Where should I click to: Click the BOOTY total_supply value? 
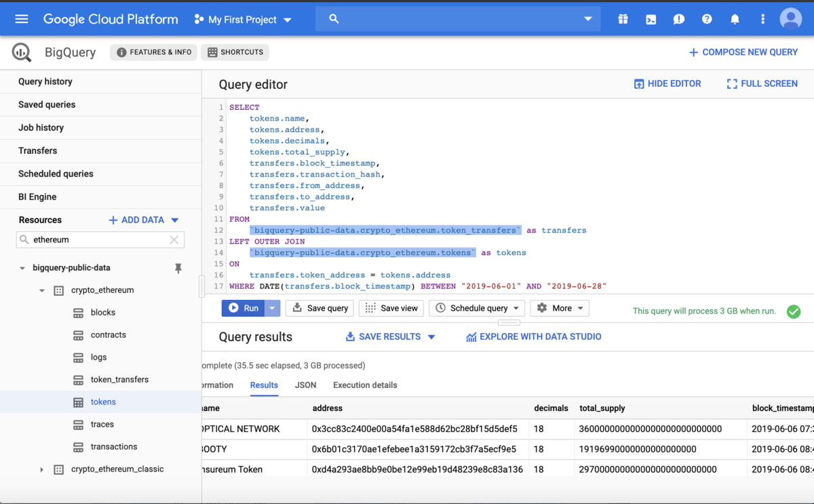pos(638,449)
